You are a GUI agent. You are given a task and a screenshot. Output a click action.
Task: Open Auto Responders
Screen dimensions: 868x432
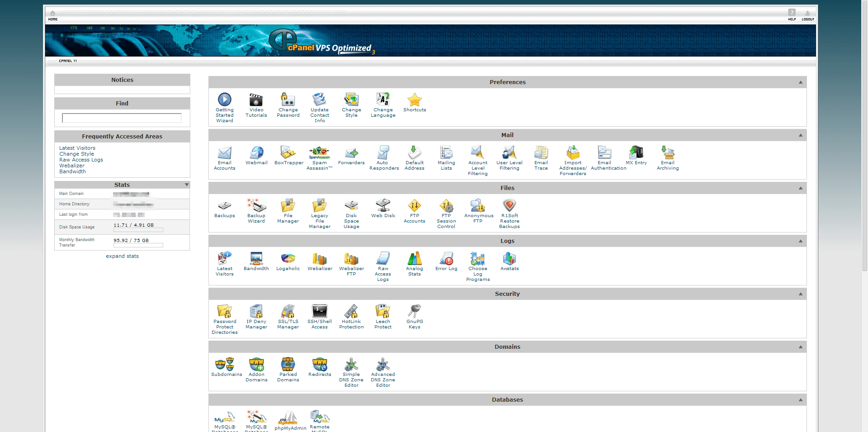tap(383, 152)
